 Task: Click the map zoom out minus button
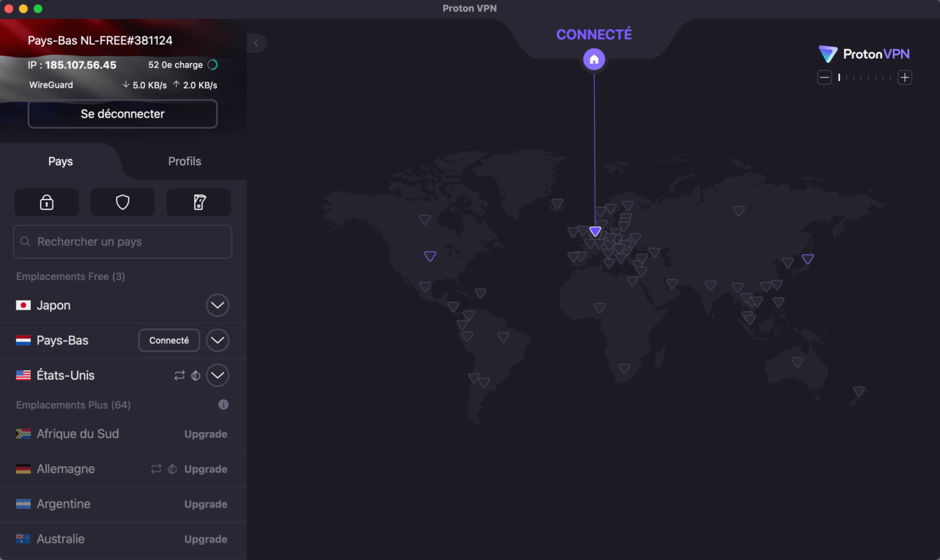click(824, 78)
